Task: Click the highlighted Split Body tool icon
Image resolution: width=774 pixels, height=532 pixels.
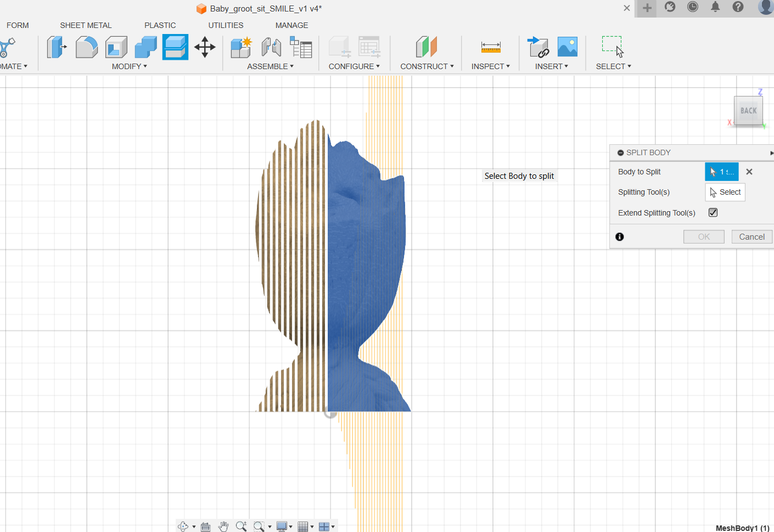Action: point(176,47)
